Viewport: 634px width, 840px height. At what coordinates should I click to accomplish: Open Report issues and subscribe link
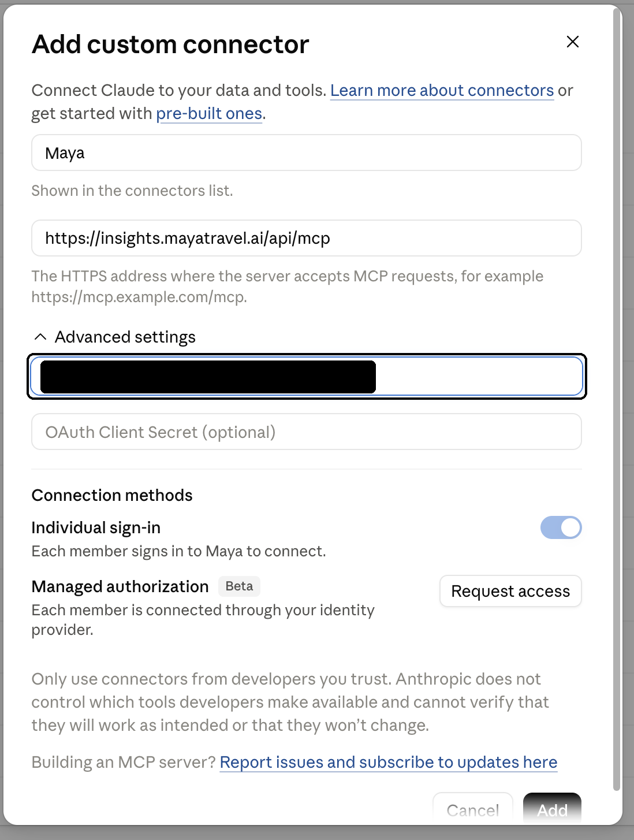(389, 762)
